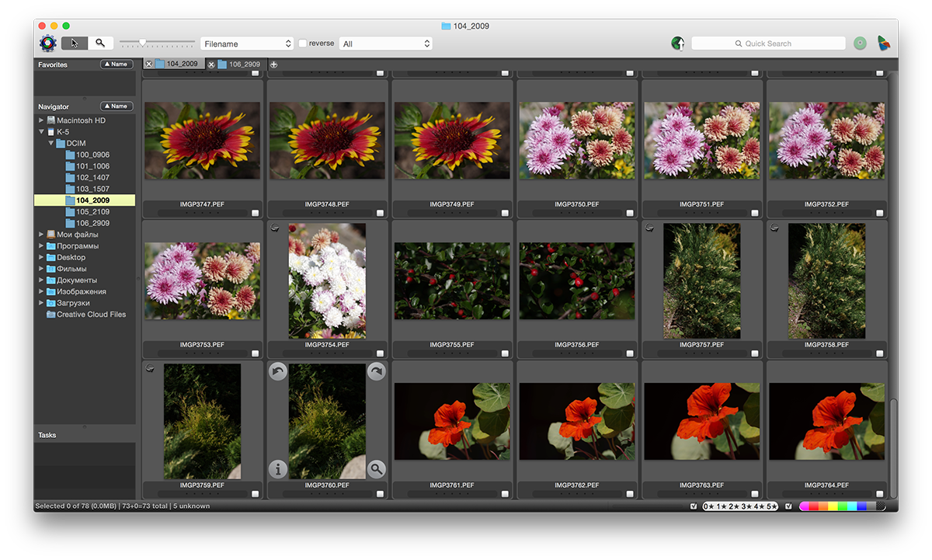Filter by 1★ rating

point(722,506)
